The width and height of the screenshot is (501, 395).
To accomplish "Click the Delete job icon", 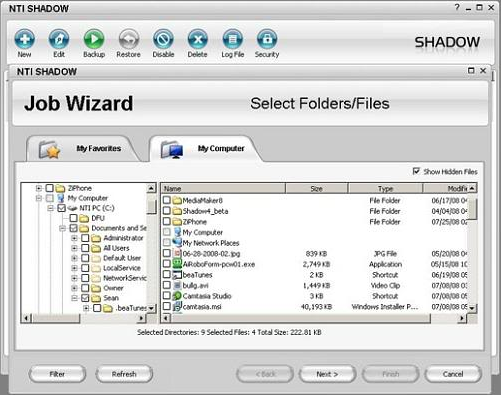I will [x=198, y=39].
